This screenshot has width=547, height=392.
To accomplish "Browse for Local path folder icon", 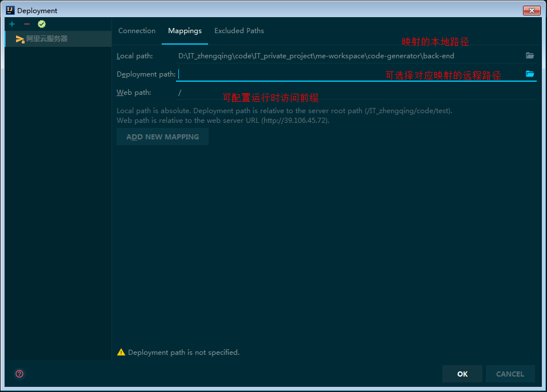I will coord(529,55).
